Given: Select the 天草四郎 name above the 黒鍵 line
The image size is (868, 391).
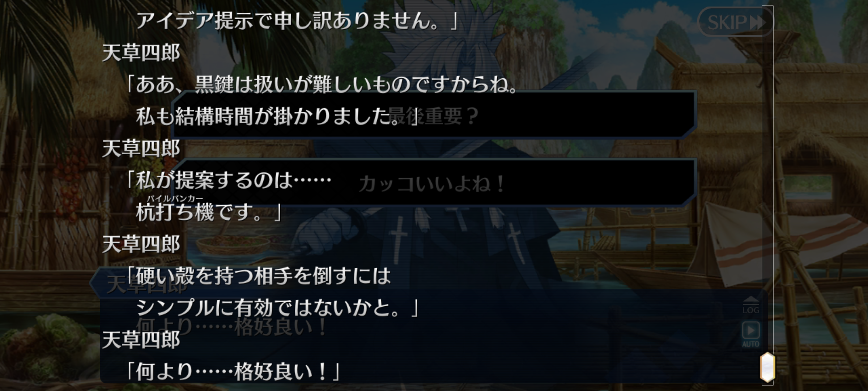Looking at the screenshot, I should click(141, 53).
